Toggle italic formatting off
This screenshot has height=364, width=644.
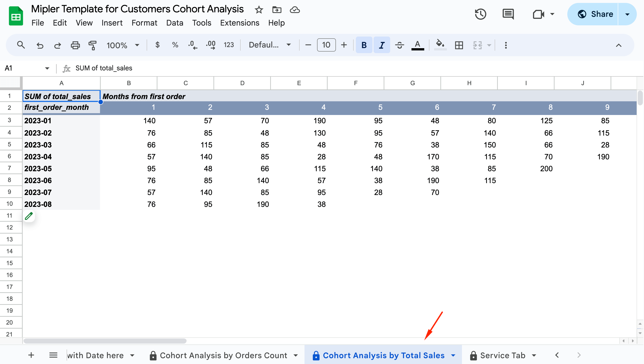381,45
